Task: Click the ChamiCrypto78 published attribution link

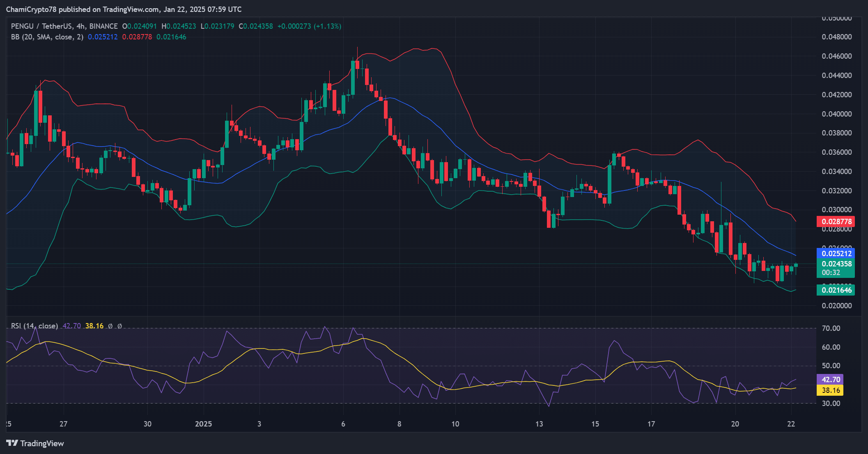Action: point(31,9)
